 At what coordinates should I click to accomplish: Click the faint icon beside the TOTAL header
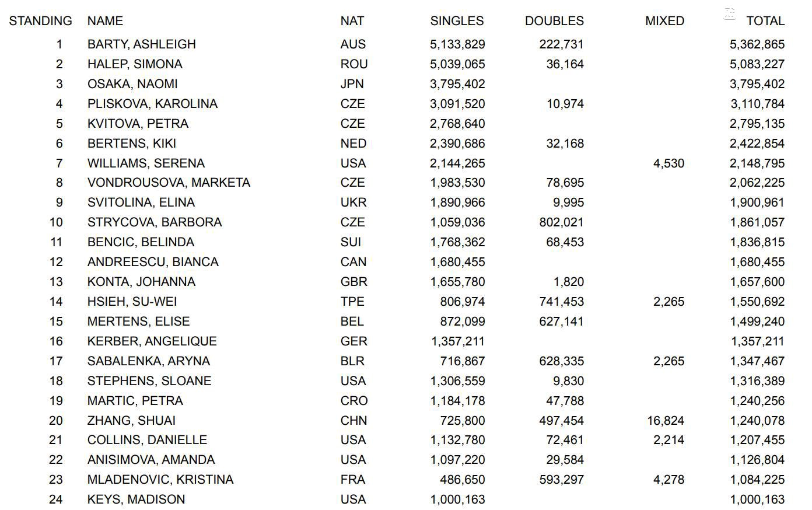729,15
